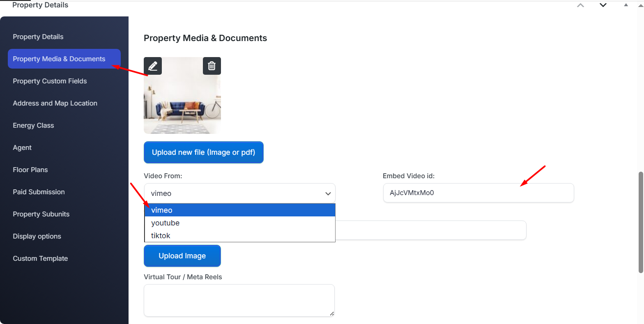Open the Property Details sidebar tab

click(x=38, y=37)
